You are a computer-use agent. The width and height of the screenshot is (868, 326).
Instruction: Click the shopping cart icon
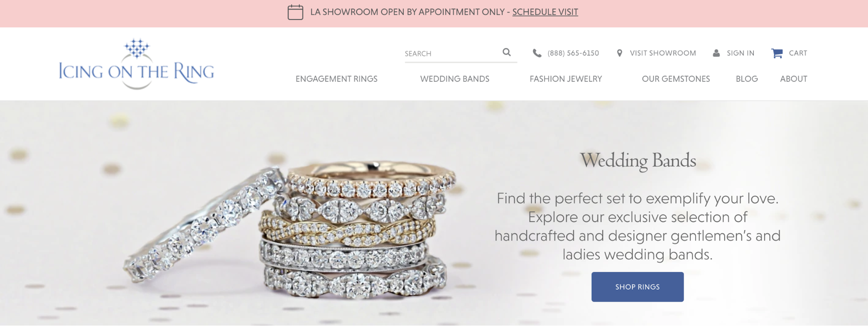pyautogui.click(x=777, y=53)
